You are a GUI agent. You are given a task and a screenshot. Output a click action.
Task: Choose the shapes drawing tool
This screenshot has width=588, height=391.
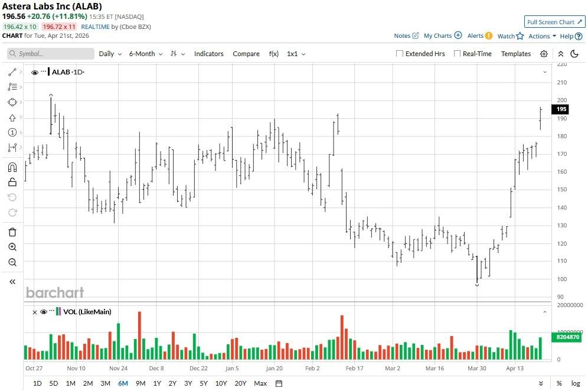click(12, 102)
